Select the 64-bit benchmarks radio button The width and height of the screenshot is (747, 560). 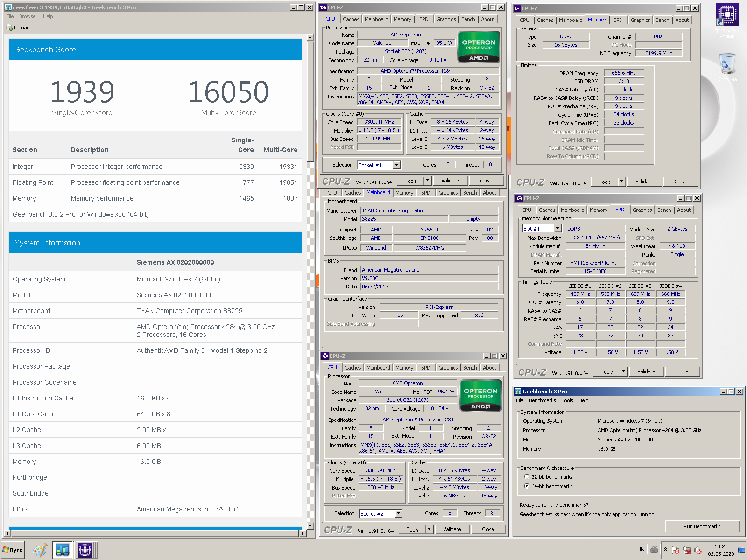coord(527,486)
